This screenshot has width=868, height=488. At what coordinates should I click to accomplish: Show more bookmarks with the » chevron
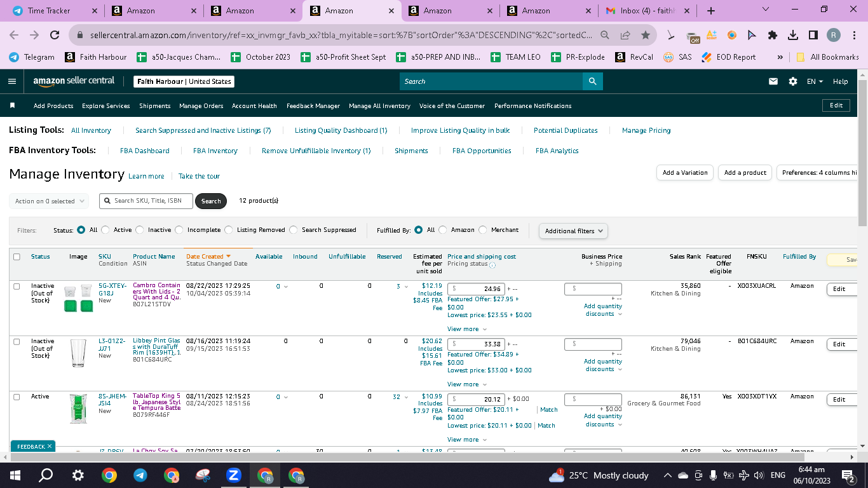tap(780, 57)
